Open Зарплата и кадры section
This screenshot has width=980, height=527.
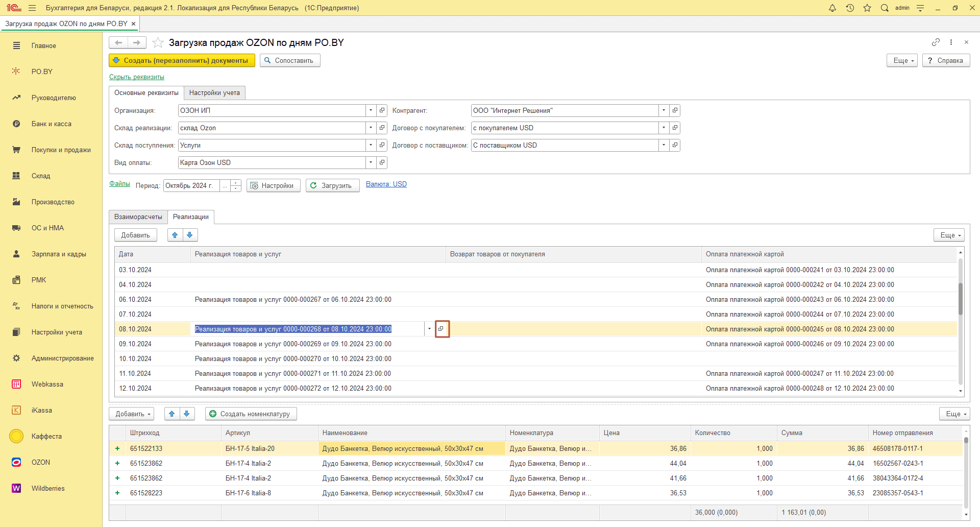click(59, 254)
